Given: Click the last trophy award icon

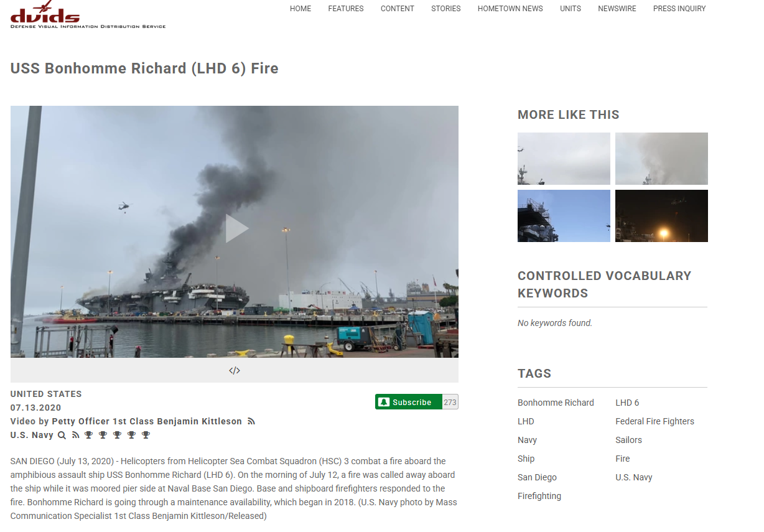Looking at the screenshot, I should pos(146,435).
